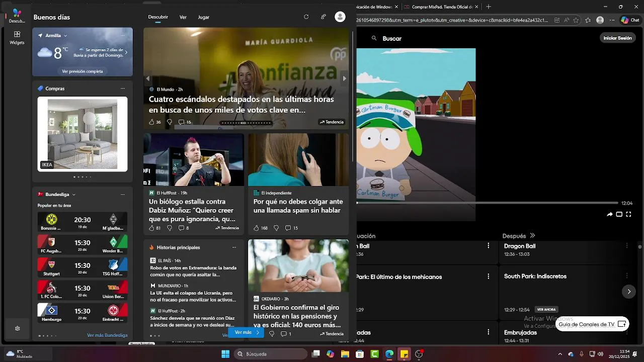Open the Edge profile icon
Screen dimensions: 644x362
600,20
